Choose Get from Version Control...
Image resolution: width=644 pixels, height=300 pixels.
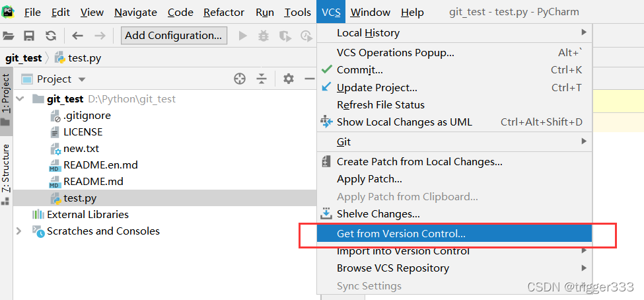(x=454, y=234)
